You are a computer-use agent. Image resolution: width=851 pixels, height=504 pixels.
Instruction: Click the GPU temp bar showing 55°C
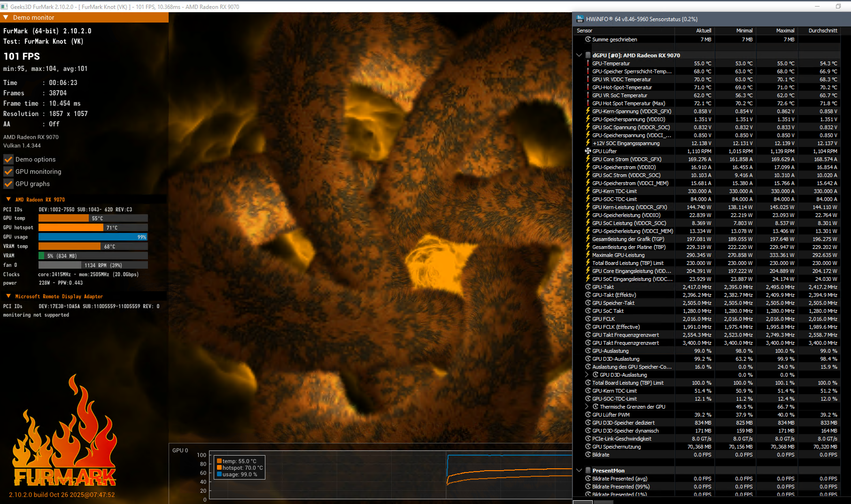point(93,218)
